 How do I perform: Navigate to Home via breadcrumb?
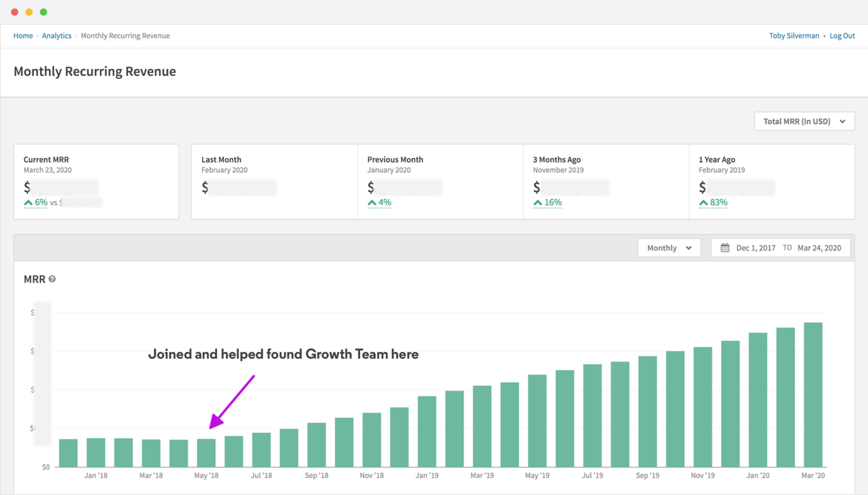23,36
